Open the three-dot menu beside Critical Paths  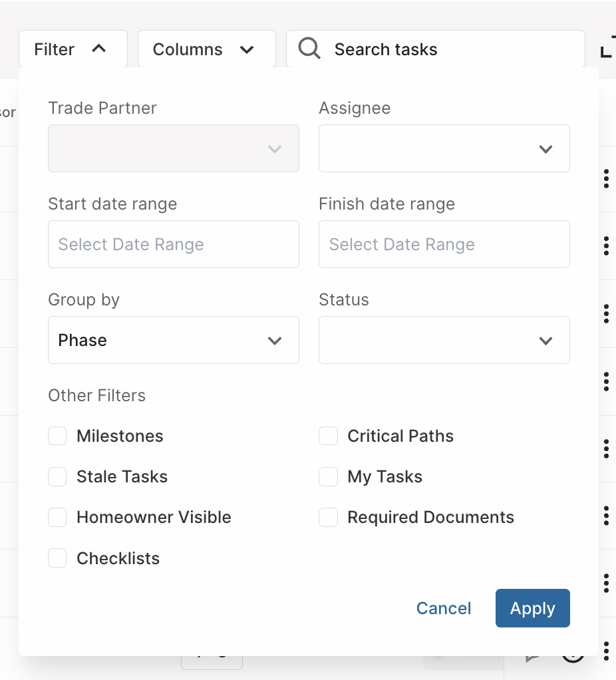click(x=606, y=448)
